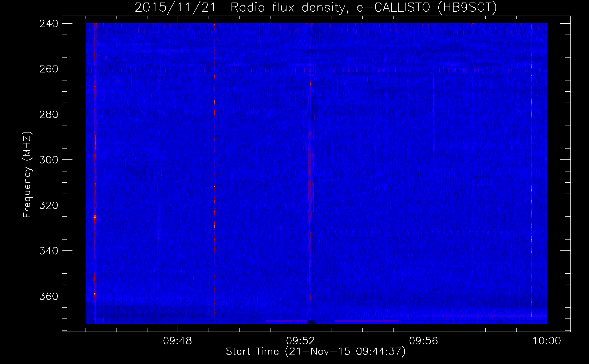Click the 09:56 time tick label
Screen dimensions: 589x364
point(424,341)
